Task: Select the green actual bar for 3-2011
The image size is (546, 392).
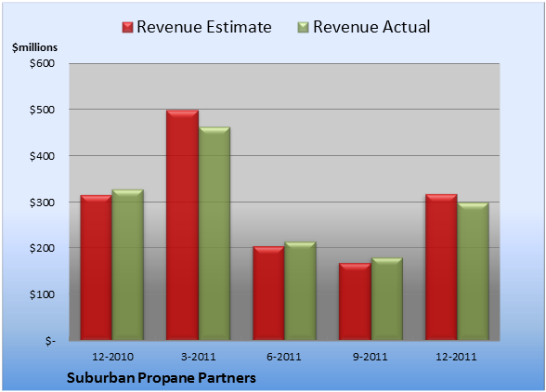Action: [214, 233]
